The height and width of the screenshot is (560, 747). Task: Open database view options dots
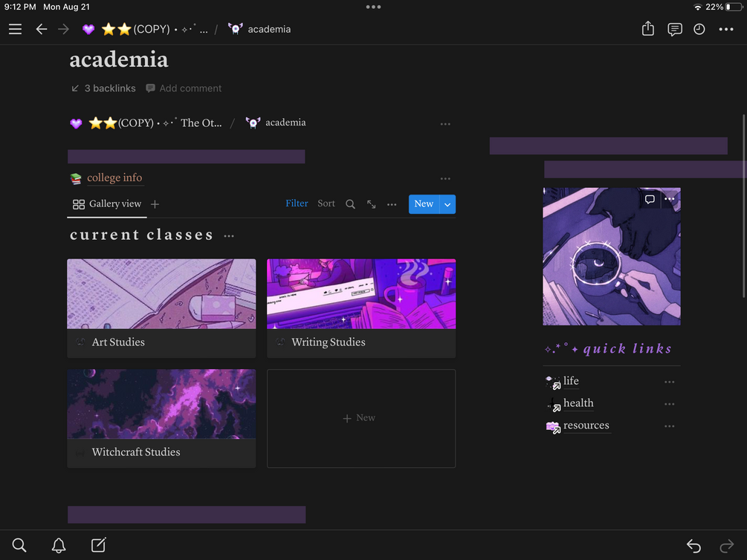point(392,204)
